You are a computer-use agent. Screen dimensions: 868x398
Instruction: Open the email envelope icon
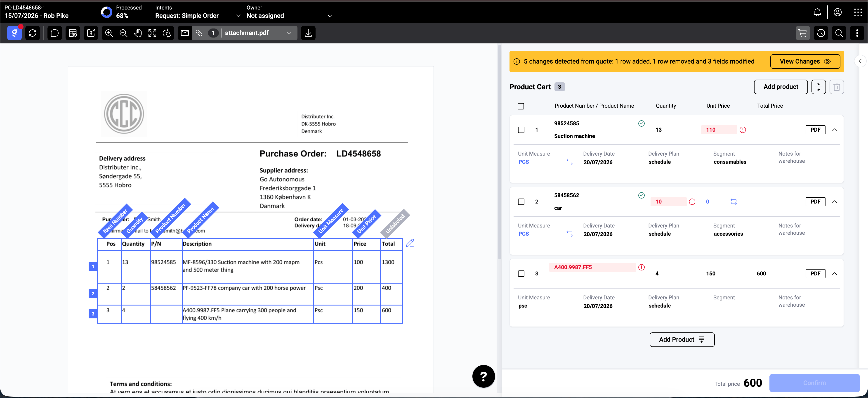pyautogui.click(x=185, y=33)
